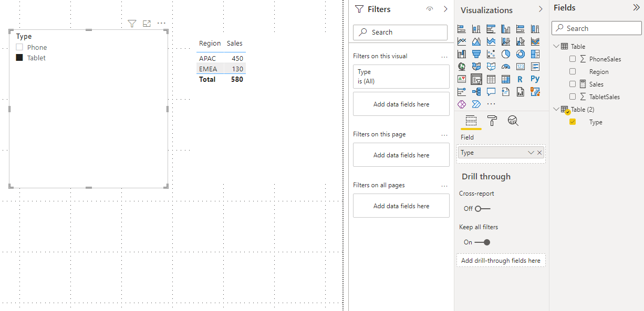Select the card visualization with 123
Image resolution: width=644 pixels, height=311 pixels.
[521, 67]
